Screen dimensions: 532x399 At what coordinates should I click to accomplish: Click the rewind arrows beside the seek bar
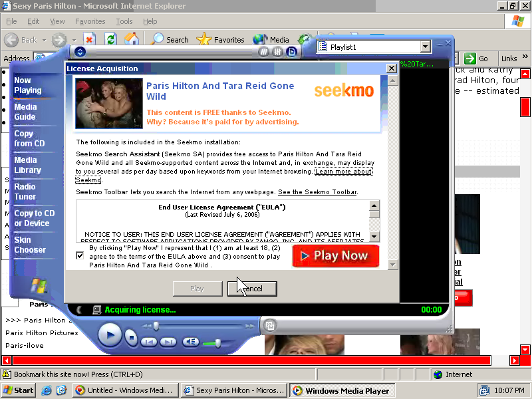tap(146, 326)
